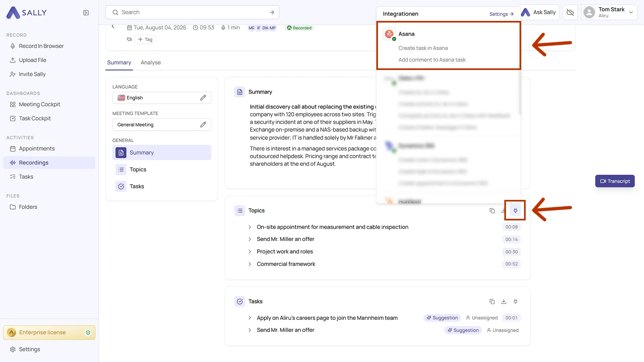Click the Recorded status badge
Screen dimensions: 644x362
[299, 28]
